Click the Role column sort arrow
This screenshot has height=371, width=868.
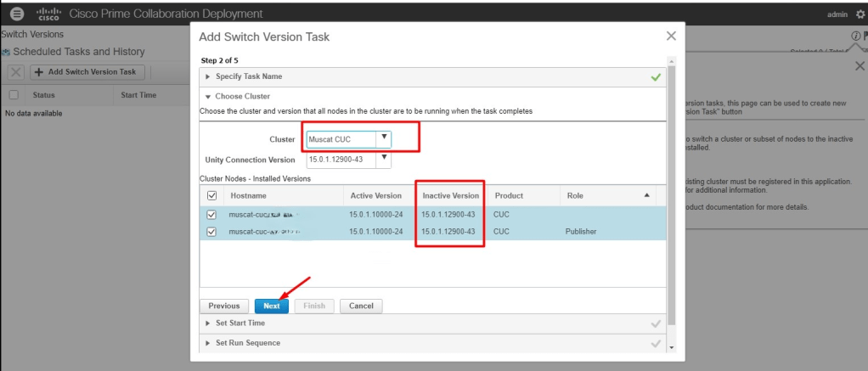tap(647, 195)
